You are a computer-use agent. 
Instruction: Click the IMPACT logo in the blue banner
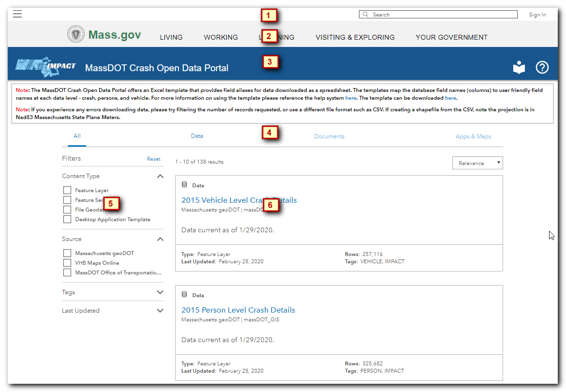[45, 67]
